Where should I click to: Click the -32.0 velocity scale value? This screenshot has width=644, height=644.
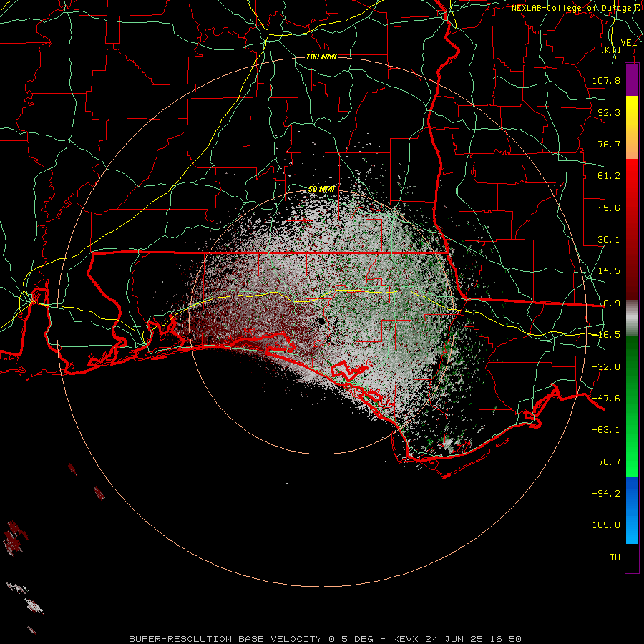[x=606, y=367]
